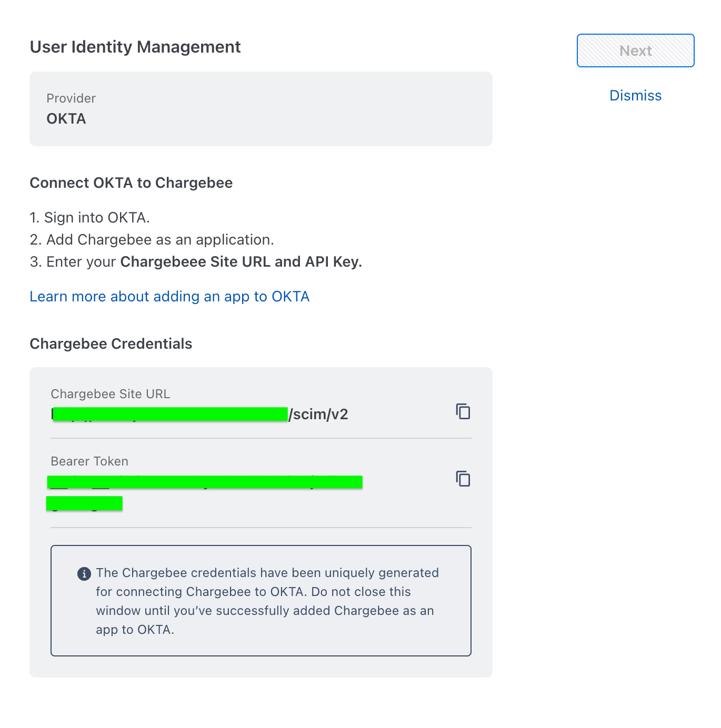Screen dimensions: 721x728
Task: Click the Sign into OKTA step
Action: click(x=90, y=218)
